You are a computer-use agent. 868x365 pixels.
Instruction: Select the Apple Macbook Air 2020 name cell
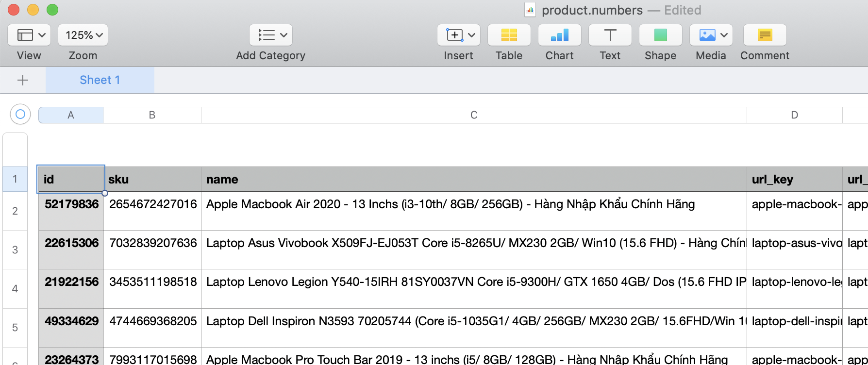coord(474,211)
